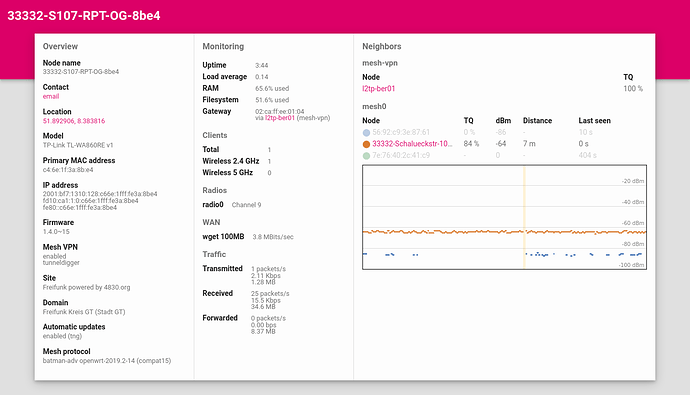
Task: Open the email contact link
Action: point(51,96)
